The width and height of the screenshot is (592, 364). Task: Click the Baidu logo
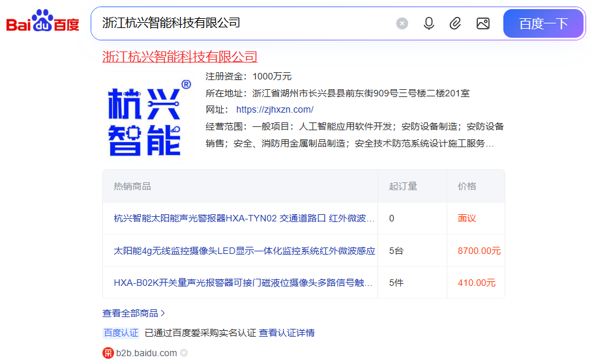point(43,23)
